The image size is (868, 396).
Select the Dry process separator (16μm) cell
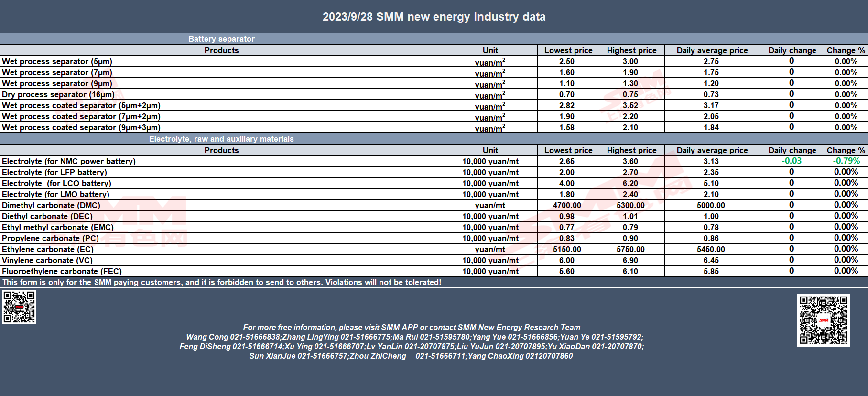[x=221, y=94]
